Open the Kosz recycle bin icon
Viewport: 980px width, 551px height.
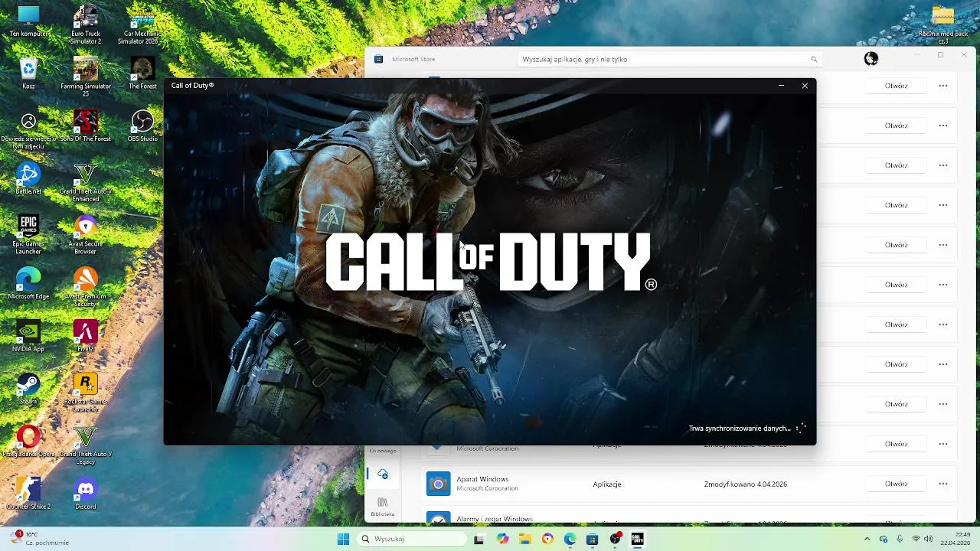28,73
